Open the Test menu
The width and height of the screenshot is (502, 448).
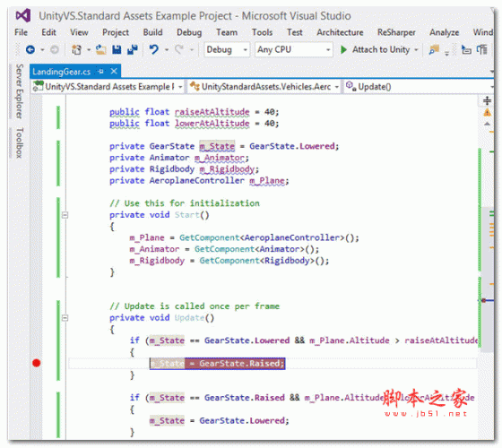coord(295,32)
